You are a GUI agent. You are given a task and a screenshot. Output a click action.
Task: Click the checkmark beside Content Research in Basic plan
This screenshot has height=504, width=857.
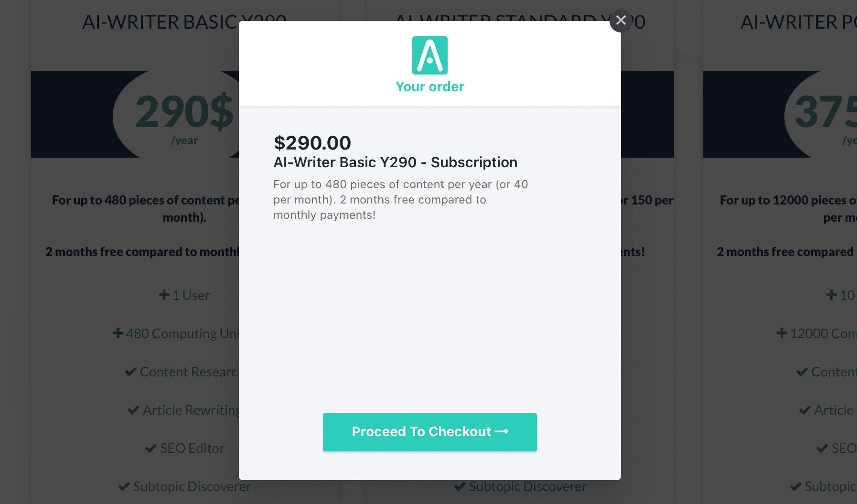(x=130, y=372)
